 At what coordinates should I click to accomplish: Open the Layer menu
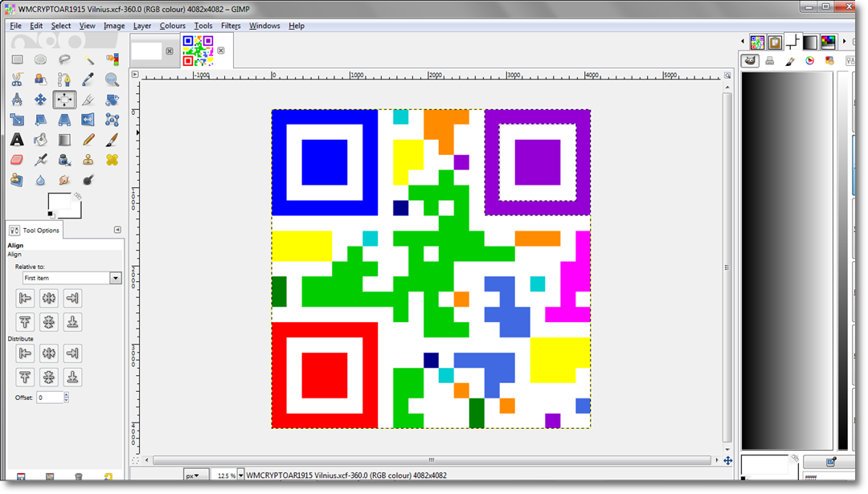tap(141, 26)
